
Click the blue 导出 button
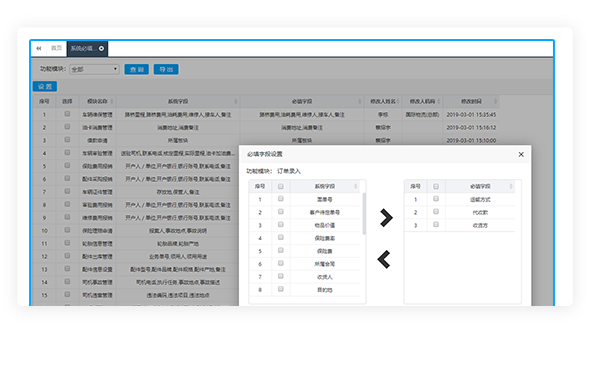pyautogui.click(x=166, y=69)
